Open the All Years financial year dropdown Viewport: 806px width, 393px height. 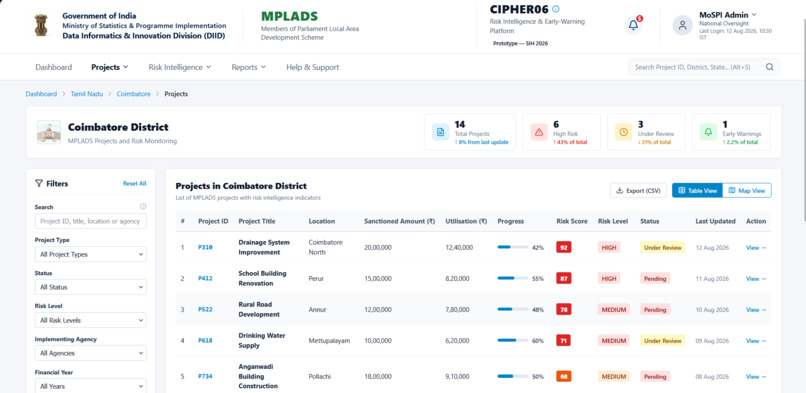click(x=90, y=386)
